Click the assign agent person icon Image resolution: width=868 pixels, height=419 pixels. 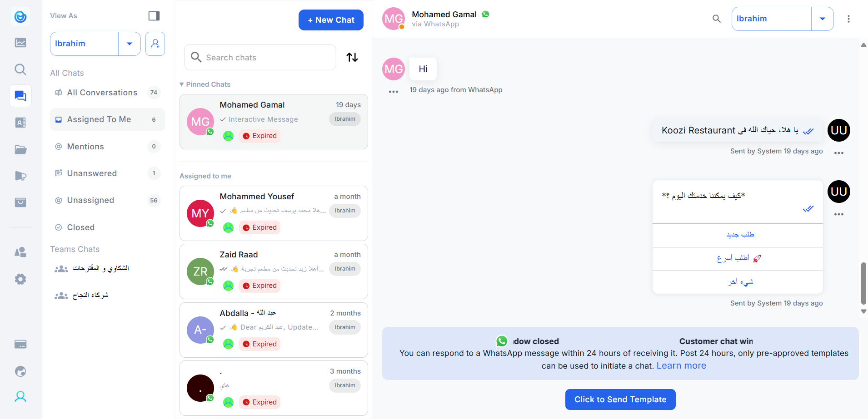[155, 44]
